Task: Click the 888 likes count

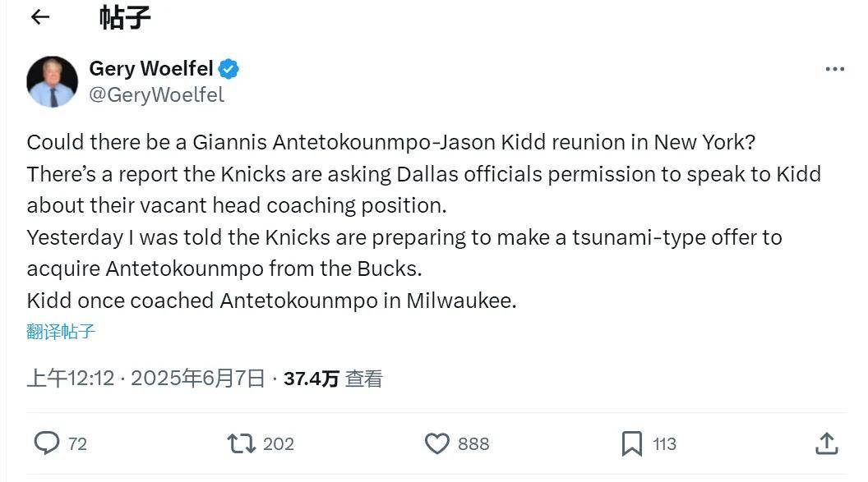Action: pyautogui.click(x=473, y=444)
